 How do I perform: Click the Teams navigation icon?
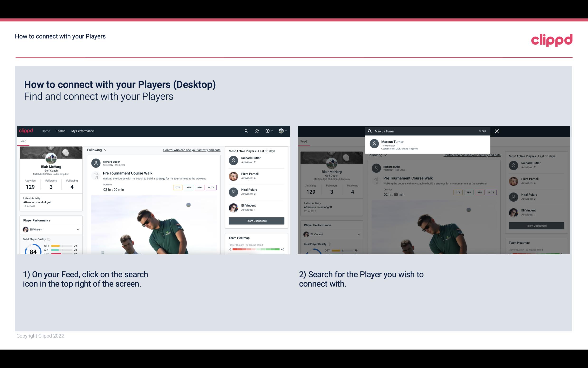[61, 131]
